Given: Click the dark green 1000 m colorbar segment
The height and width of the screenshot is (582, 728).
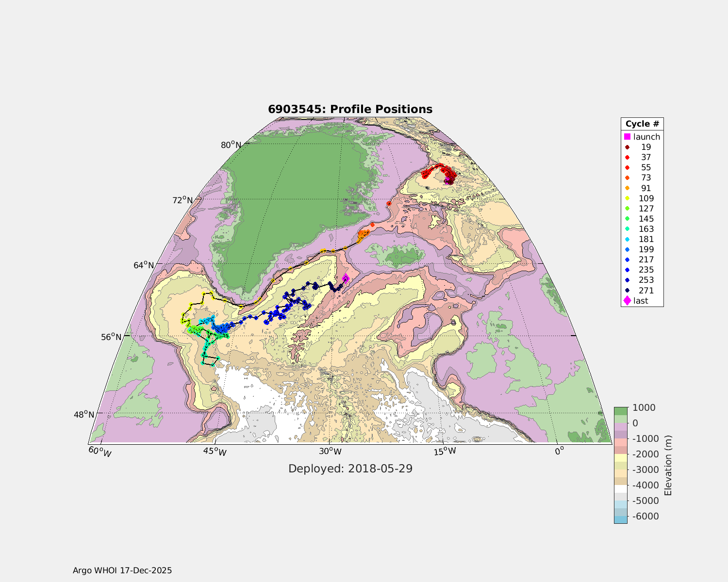Looking at the screenshot, I should 620,411.
